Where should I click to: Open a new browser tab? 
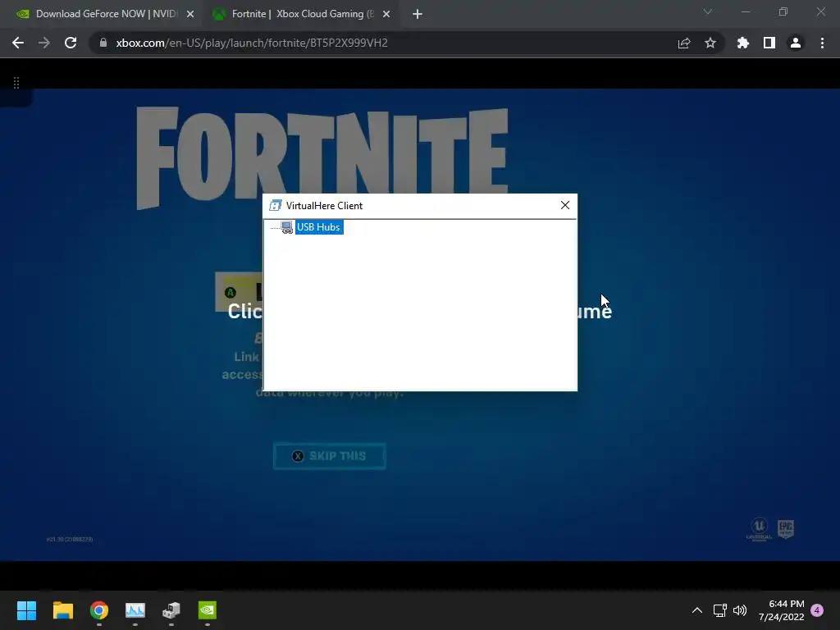coord(418,14)
